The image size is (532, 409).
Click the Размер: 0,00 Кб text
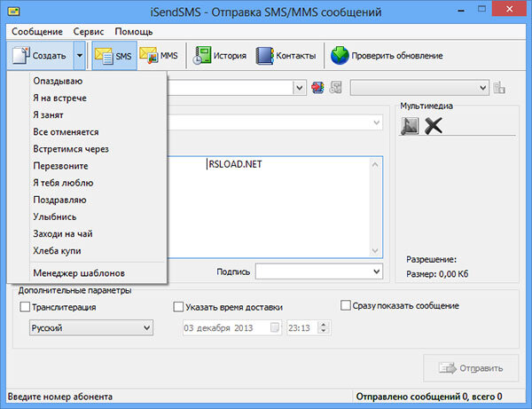(x=437, y=274)
